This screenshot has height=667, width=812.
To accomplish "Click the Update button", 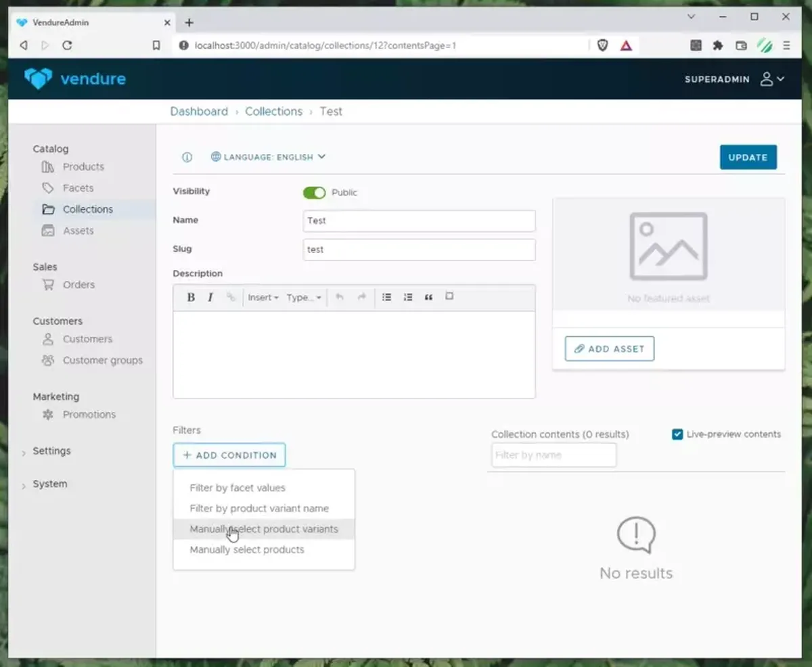I will 748,157.
